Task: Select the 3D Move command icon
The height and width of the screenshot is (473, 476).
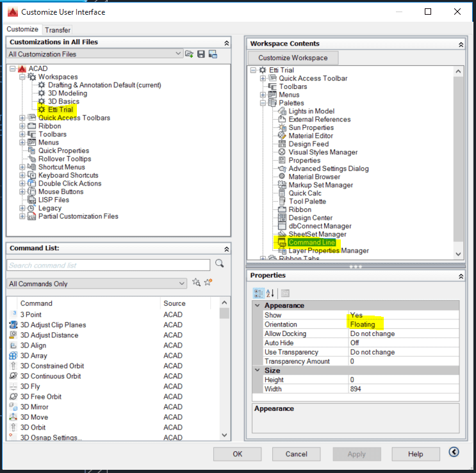Action: click(13, 417)
